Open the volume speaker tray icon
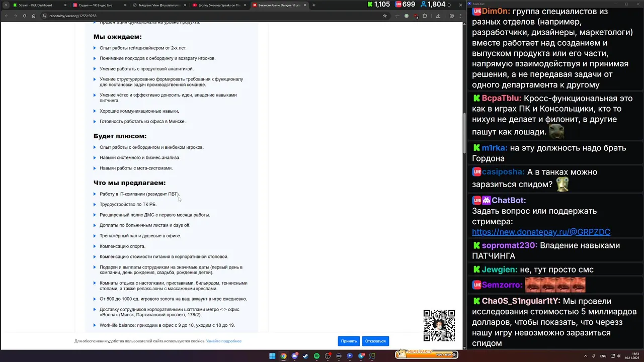The image size is (644, 362). (x=618, y=356)
